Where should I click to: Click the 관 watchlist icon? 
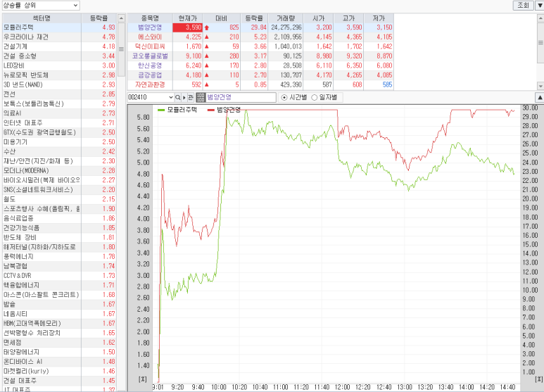191,98
